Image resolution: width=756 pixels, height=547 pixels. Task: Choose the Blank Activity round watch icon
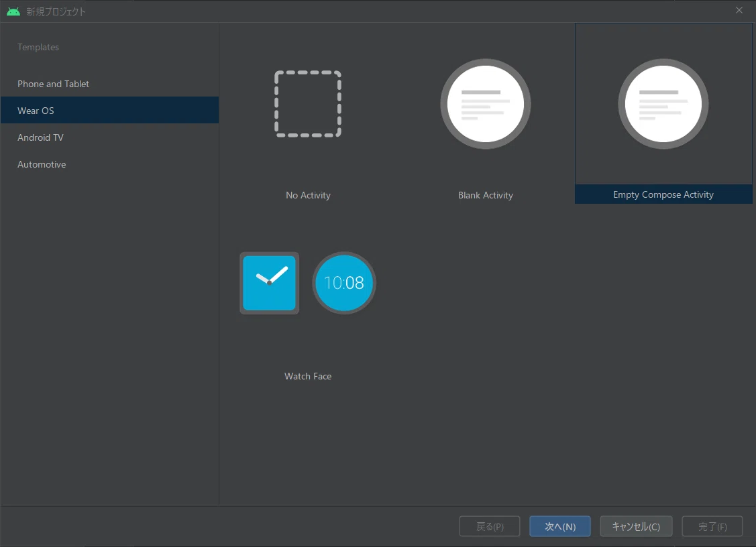tap(486, 104)
